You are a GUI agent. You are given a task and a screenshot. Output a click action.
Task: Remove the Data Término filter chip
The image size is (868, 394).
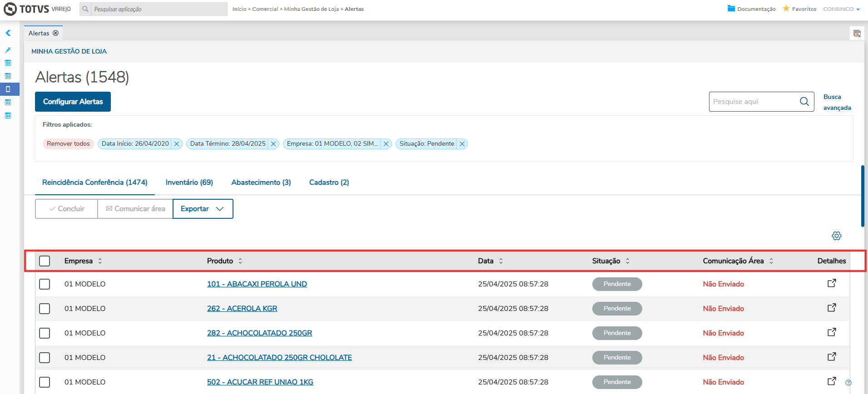pyautogui.click(x=273, y=144)
